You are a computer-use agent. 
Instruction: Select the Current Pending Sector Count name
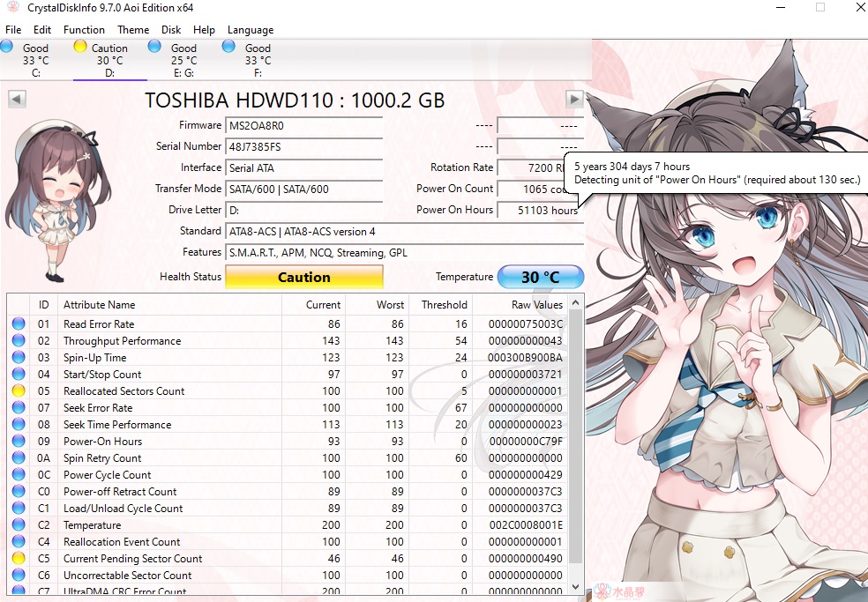pos(133,559)
